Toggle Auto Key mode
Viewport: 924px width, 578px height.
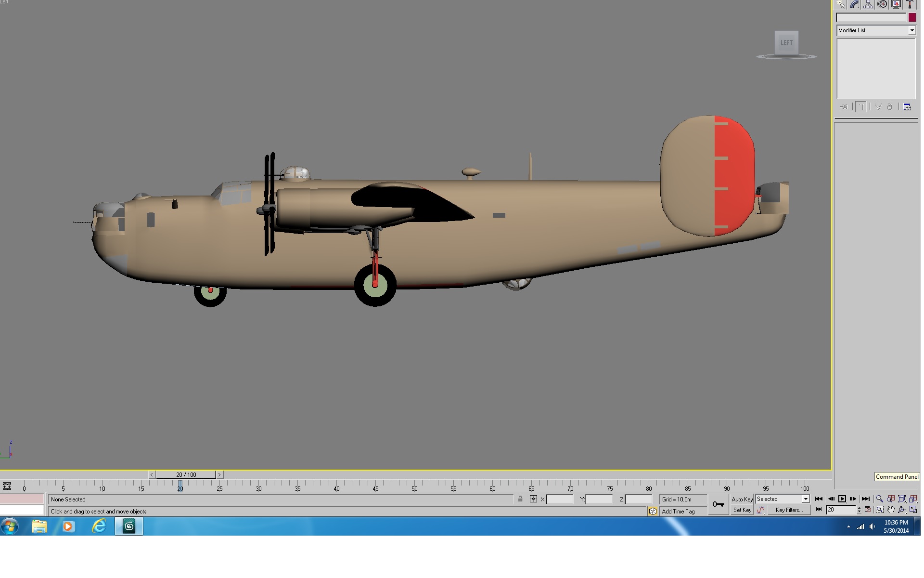coord(742,499)
